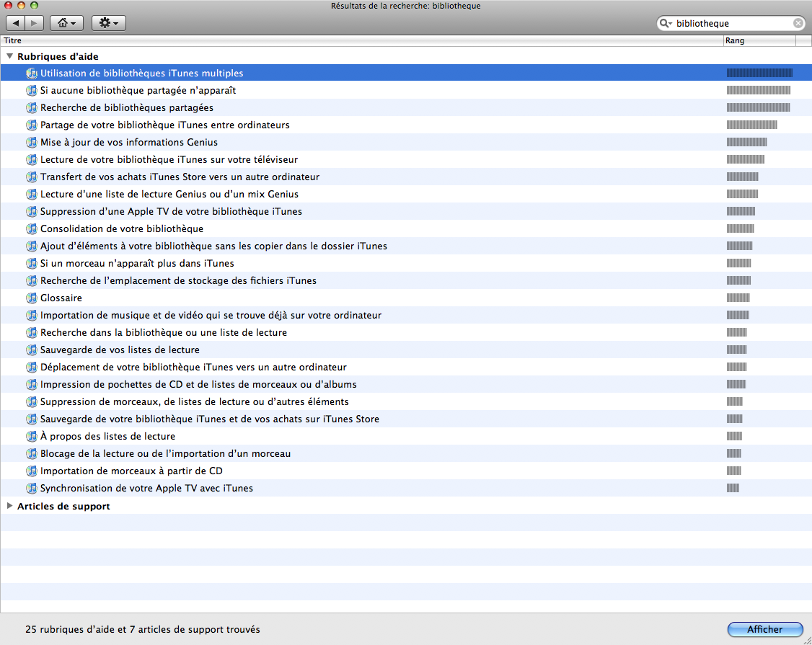Viewport: 812px width, 645px height.
Task: Click icon beside Partage de votre bibliothèque iTunes
Action: (x=32, y=125)
